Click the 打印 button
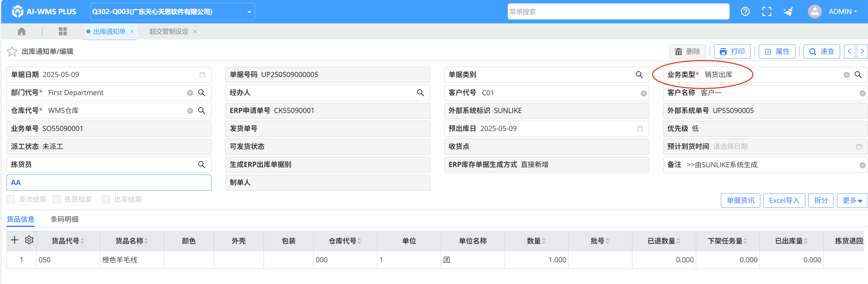Viewport: 868px width, 284px height. pyautogui.click(x=732, y=51)
